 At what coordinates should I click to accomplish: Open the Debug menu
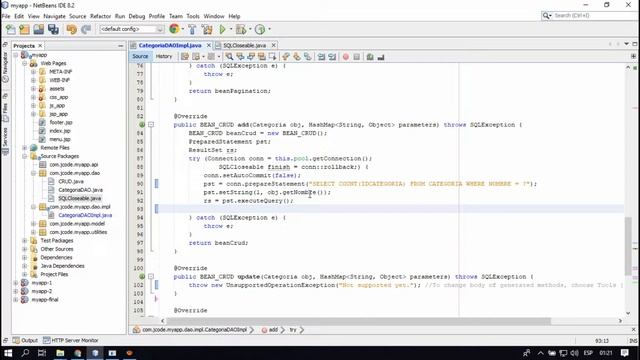(137, 16)
